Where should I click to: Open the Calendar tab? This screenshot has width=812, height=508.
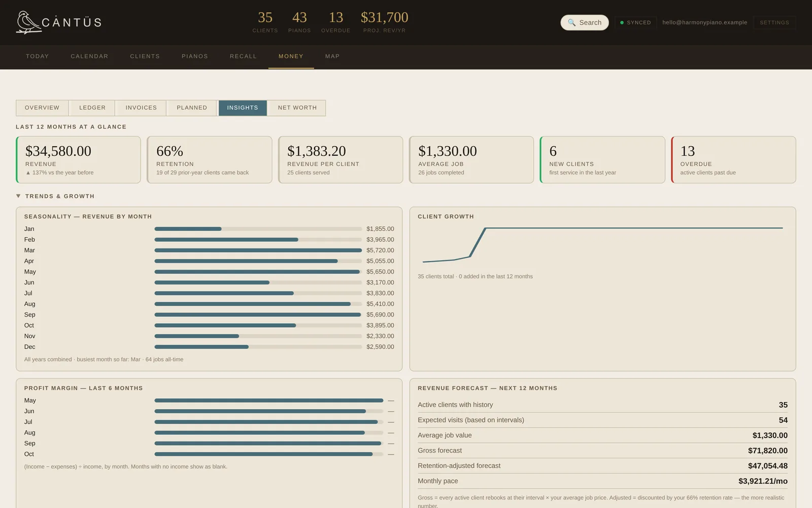89,56
